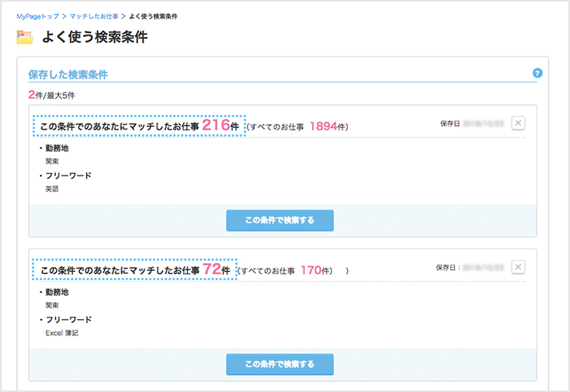Click the 1894件 all jobs count

click(x=328, y=126)
